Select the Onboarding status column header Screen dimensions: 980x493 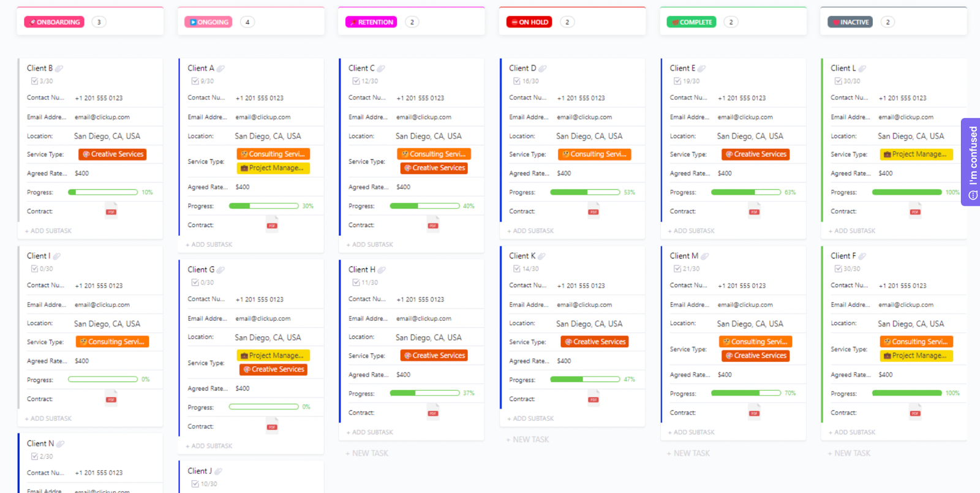[55, 22]
